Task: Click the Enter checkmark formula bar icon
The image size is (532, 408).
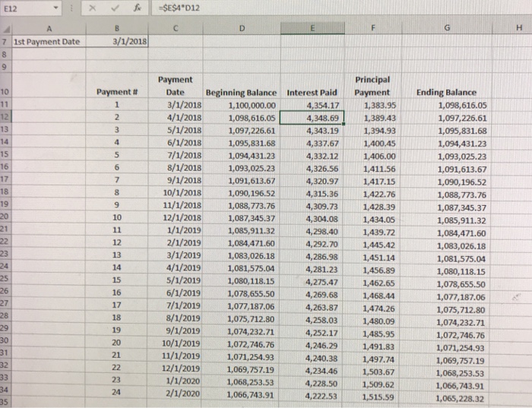Action: tap(115, 8)
